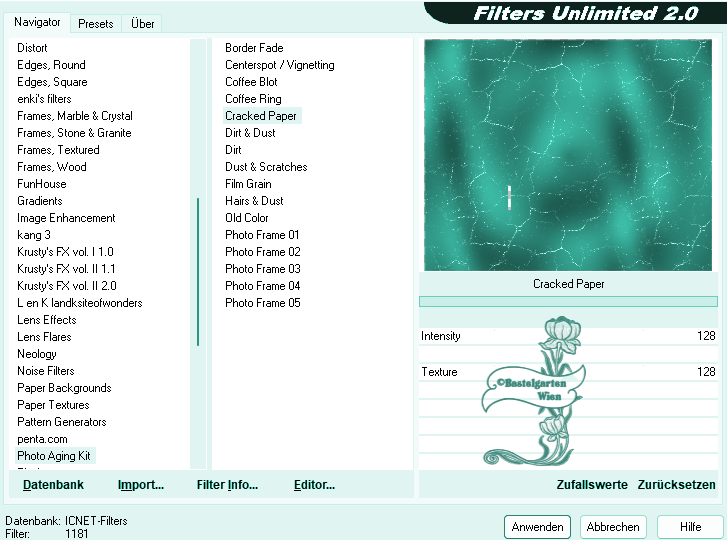Select Lens Flares category
This screenshot has width=727, height=540.
pyautogui.click(x=44, y=337)
